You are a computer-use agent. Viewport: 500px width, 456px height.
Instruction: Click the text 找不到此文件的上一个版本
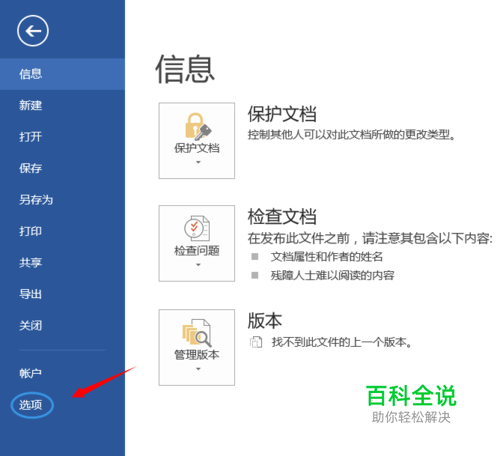pos(341,342)
